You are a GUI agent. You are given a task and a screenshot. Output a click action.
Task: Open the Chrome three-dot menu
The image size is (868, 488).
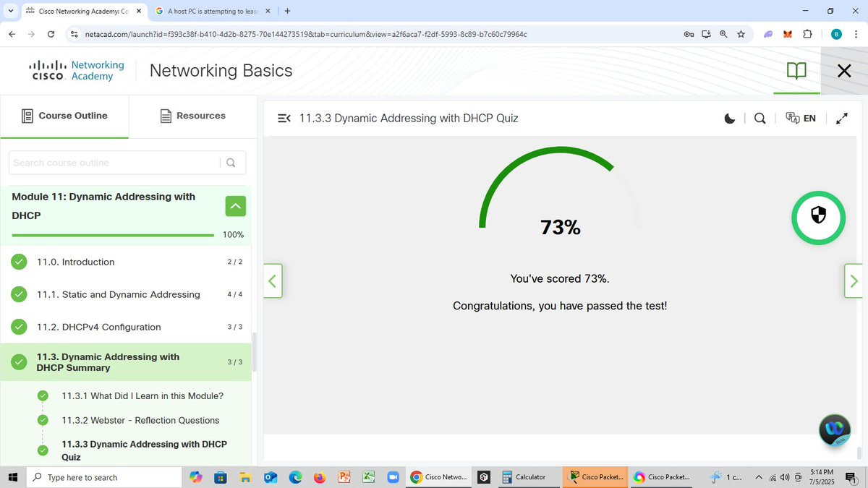[856, 34]
